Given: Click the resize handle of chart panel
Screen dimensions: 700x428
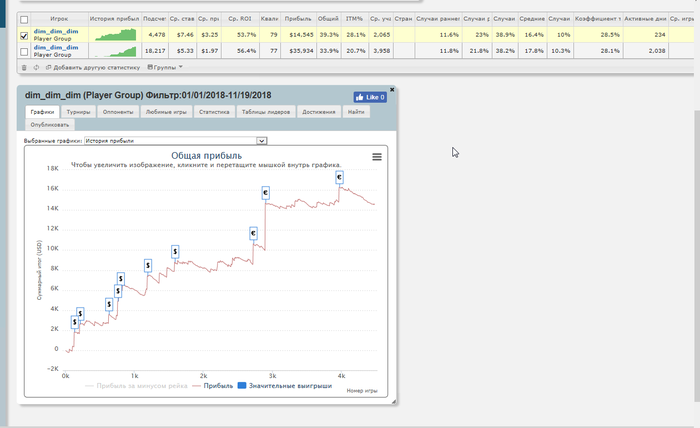Looking at the screenshot, I should 394,402.
